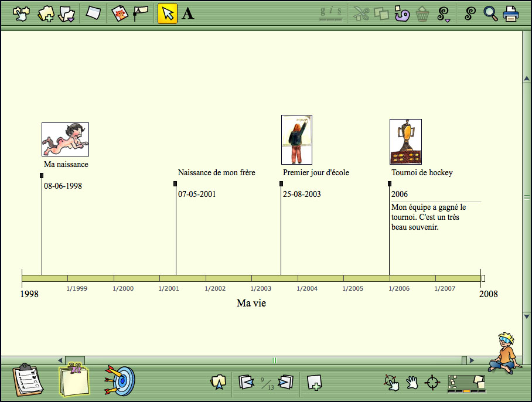Click the plain spiral icon
The width and height of the screenshot is (532, 402).
pos(470,13)
